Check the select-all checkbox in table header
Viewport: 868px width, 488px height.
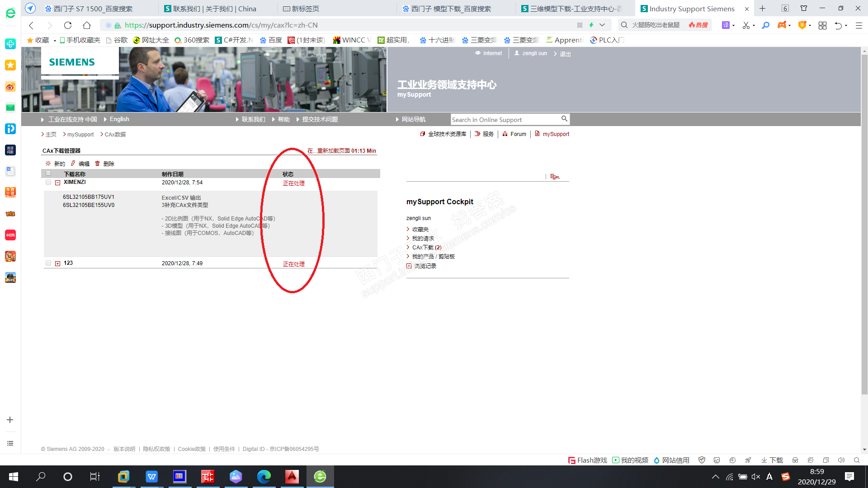(x=48, y=174)
